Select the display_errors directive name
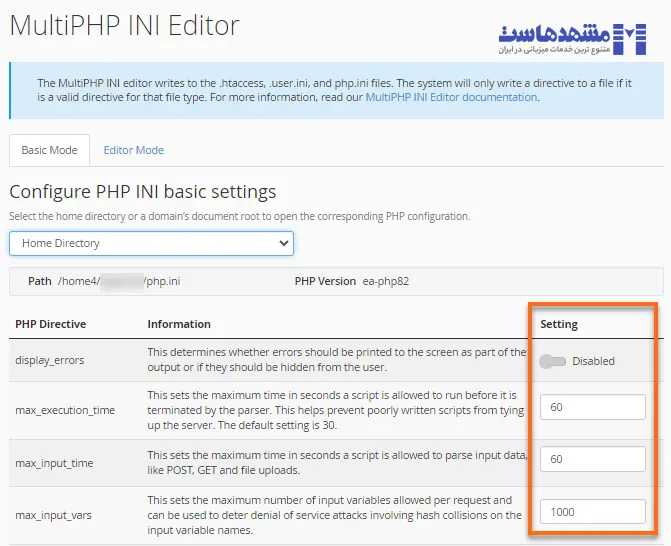This screenshot has width=671, height=546. tap(50, 359)
